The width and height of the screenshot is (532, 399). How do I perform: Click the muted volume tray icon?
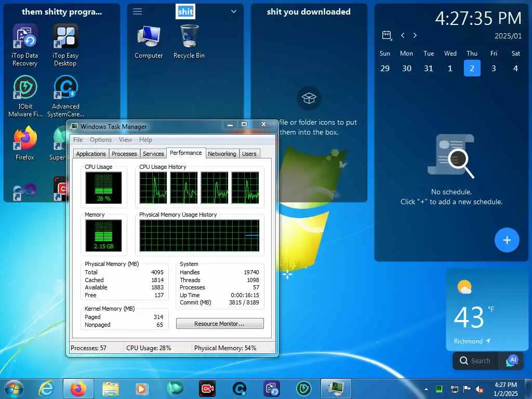coord(480,389)
